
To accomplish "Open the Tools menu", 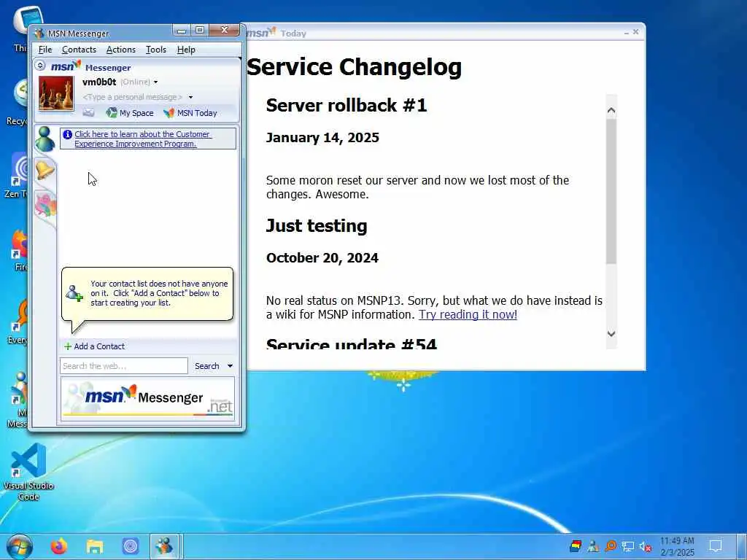I will click(156, 50).
